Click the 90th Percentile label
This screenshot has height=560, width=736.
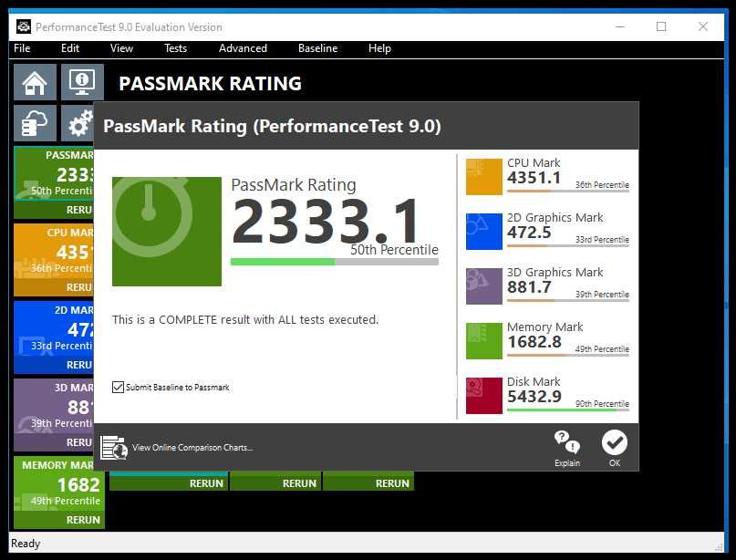(602, 404)
